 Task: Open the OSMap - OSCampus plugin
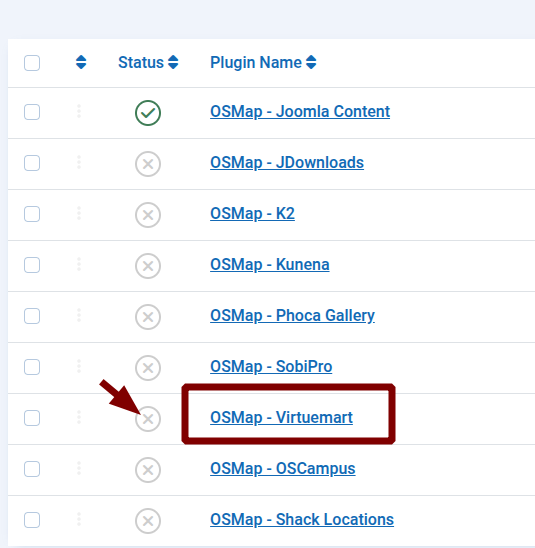point(283,469)
